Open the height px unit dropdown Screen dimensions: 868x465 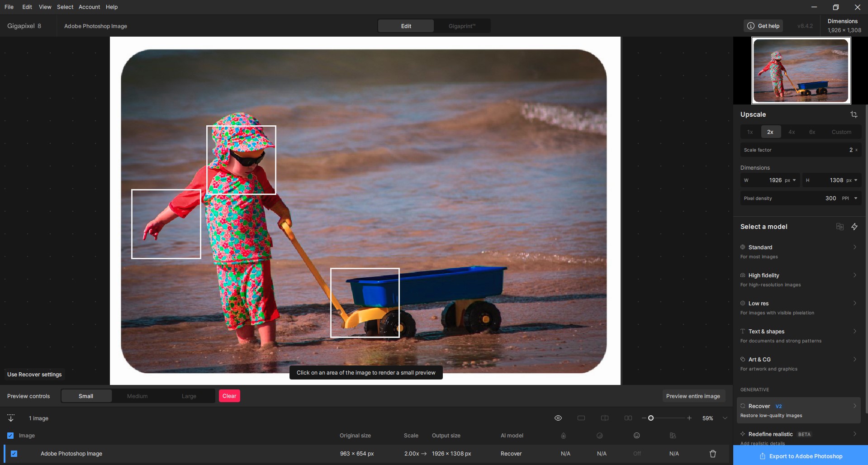tap(852, 180)
